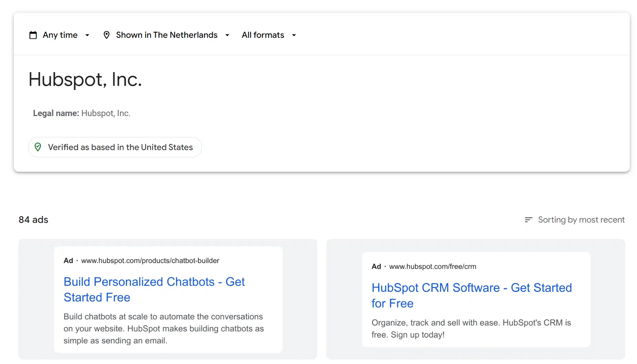Image resolution: width=637 pixels, height=364 pixels.
Task: Click the hubspot.com/products/chatbot-builder URL
Action: click(x=150, y=261)
